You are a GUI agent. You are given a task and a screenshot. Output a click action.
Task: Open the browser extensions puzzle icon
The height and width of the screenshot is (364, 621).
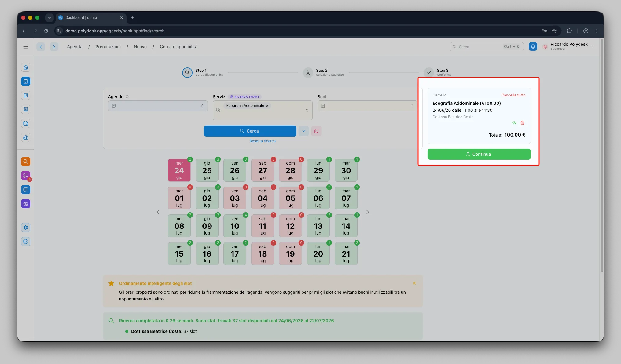[569, 31]
